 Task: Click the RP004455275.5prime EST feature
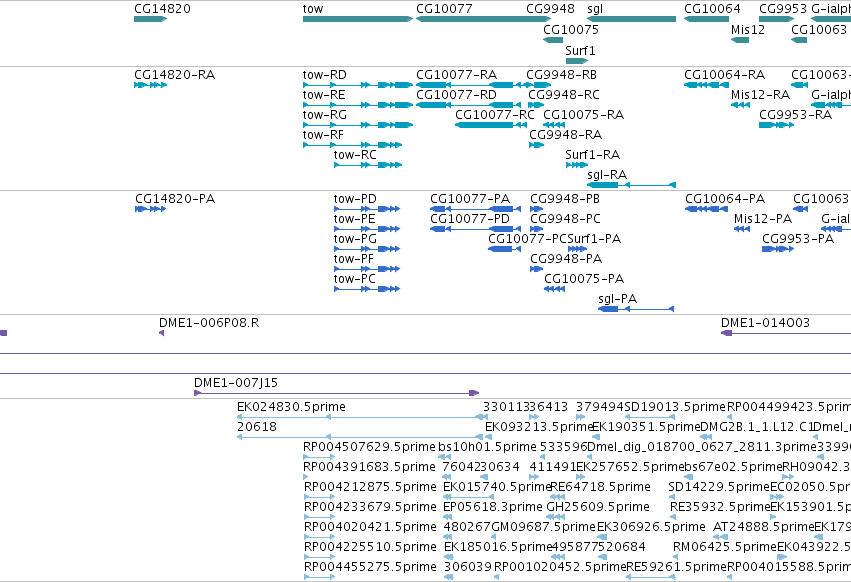click(319, 578)
